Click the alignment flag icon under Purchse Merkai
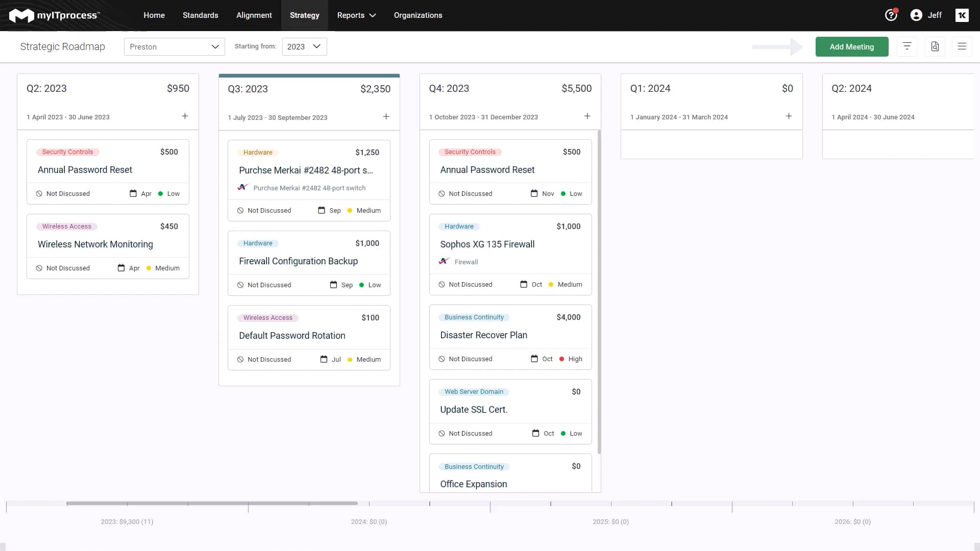980x551 pixels. [243, 187]
